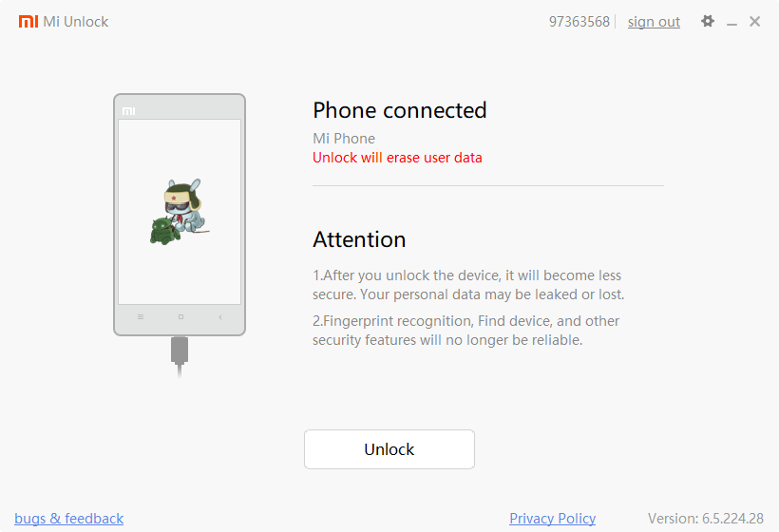Viewport: 779px width, 532px height.
Task: Open the Privacy Policy link
Action: tap(553, 518)
